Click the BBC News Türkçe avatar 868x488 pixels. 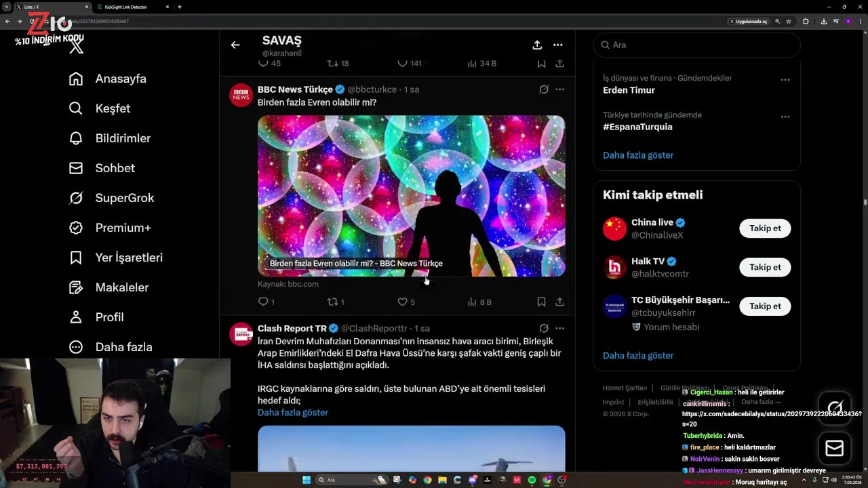pyautogui.click(x=241, y=96)
